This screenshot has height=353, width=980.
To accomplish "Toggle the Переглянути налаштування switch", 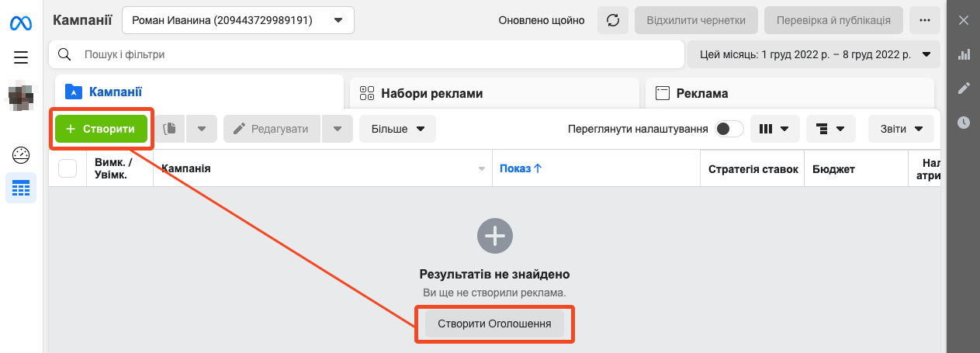I will coord(729,129).
